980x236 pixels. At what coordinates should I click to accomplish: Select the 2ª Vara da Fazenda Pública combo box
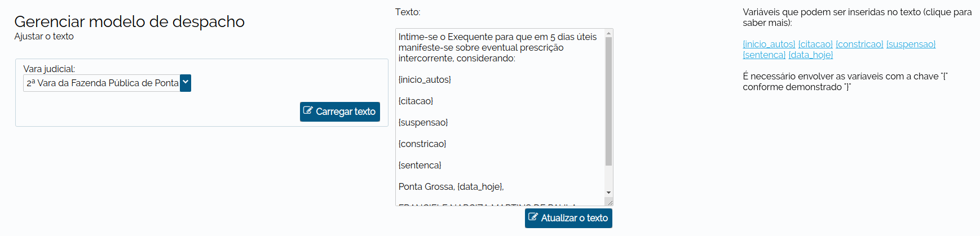tap(107, 83)
